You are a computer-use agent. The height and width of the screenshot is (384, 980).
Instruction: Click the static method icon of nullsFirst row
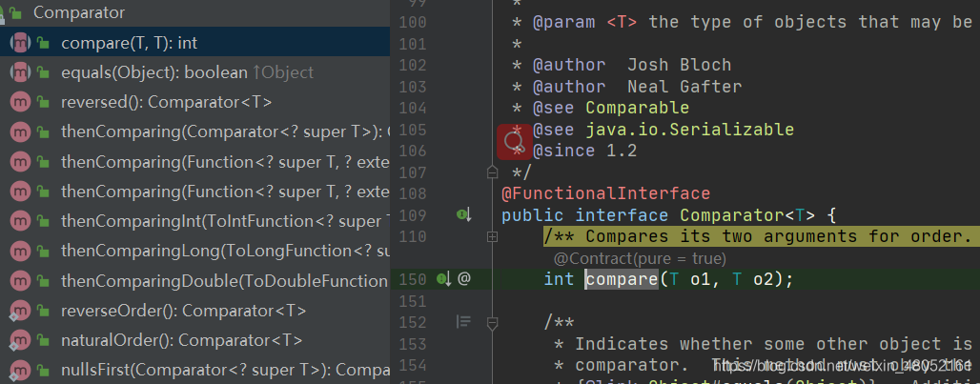point(21,370)
